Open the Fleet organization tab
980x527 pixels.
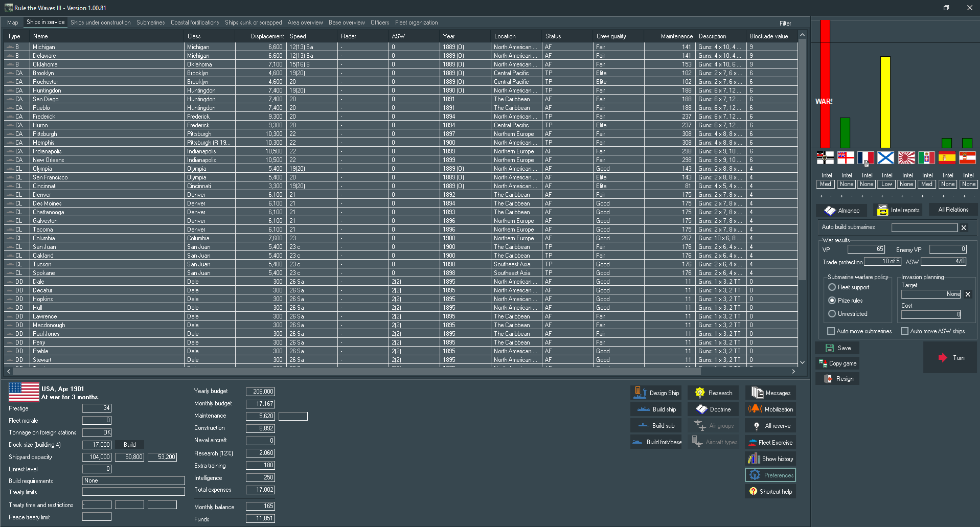tap(417, 22)
